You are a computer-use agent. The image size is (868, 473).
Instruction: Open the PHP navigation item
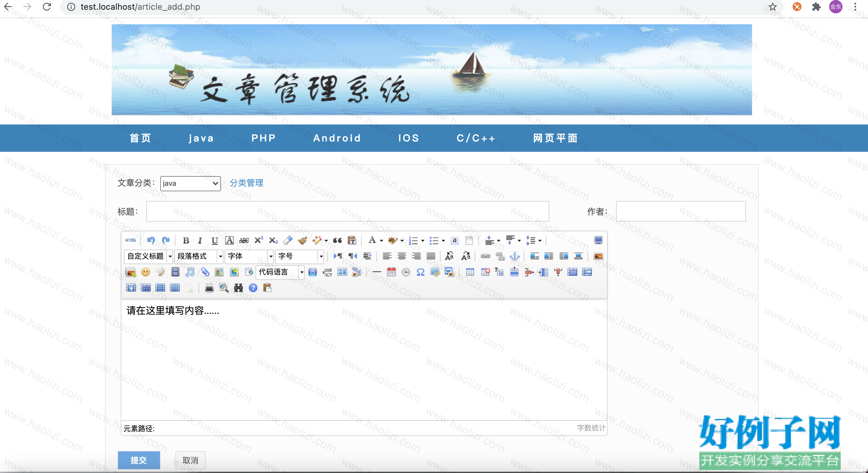point(263,138)
